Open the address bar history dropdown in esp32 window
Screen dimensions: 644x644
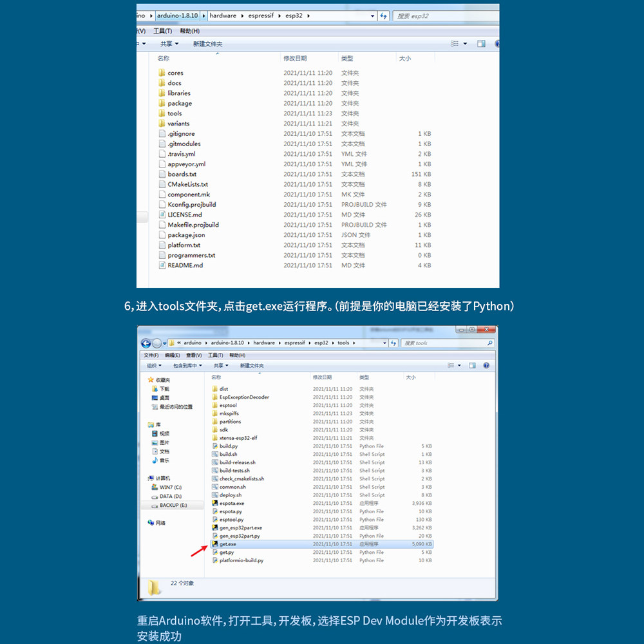coord(372,16)
